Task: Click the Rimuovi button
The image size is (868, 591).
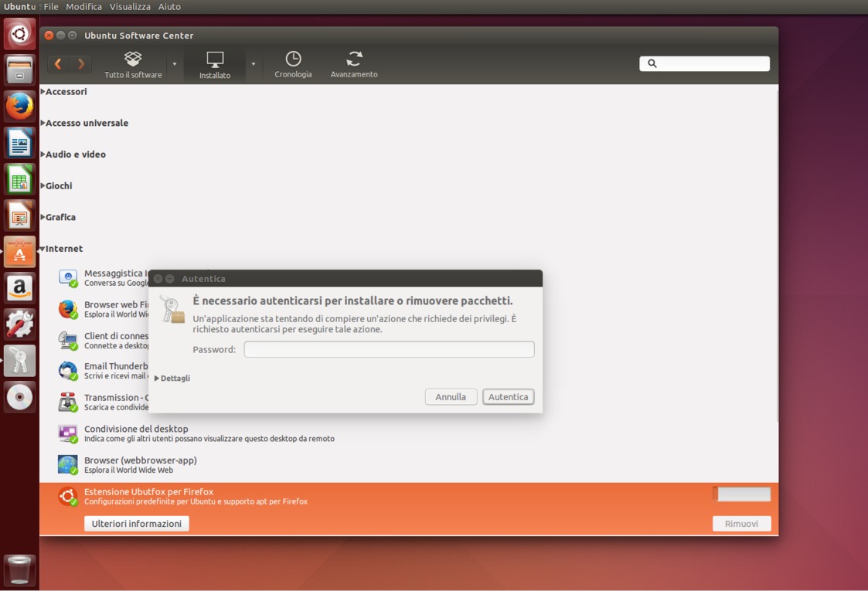Action: 741,524
